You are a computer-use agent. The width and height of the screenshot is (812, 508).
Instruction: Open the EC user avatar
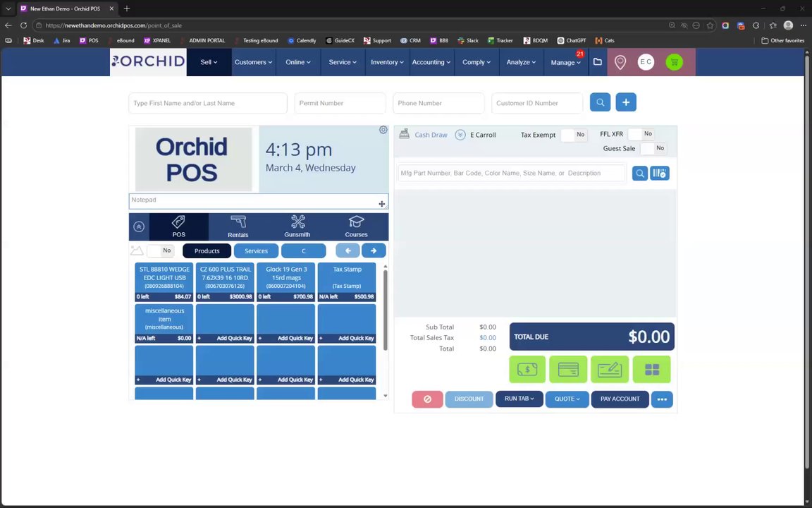[646, 61]
